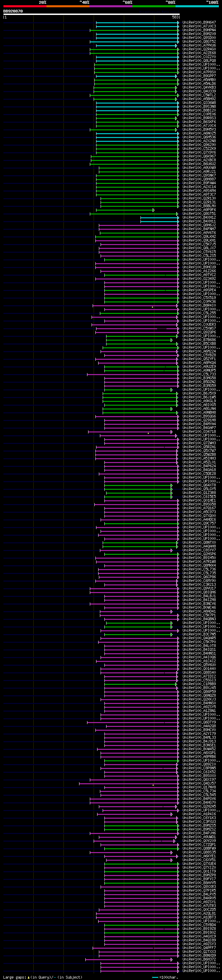Select the UniRef100_Q4VKB3 label
Screen dimensions: 222x980
coord(199,88)
